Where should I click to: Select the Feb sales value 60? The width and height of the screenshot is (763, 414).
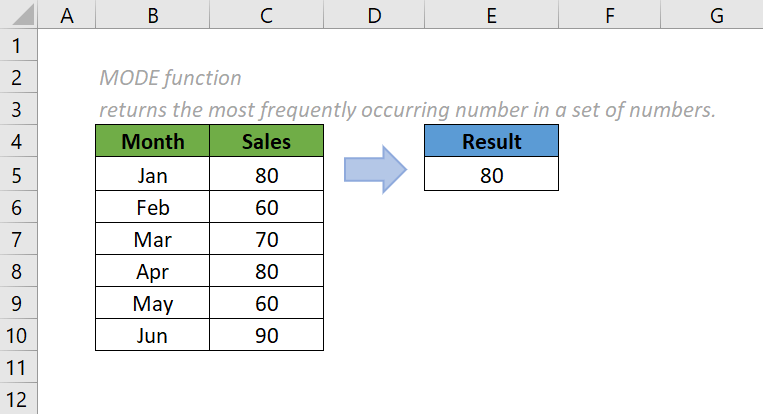pos(266,207)
